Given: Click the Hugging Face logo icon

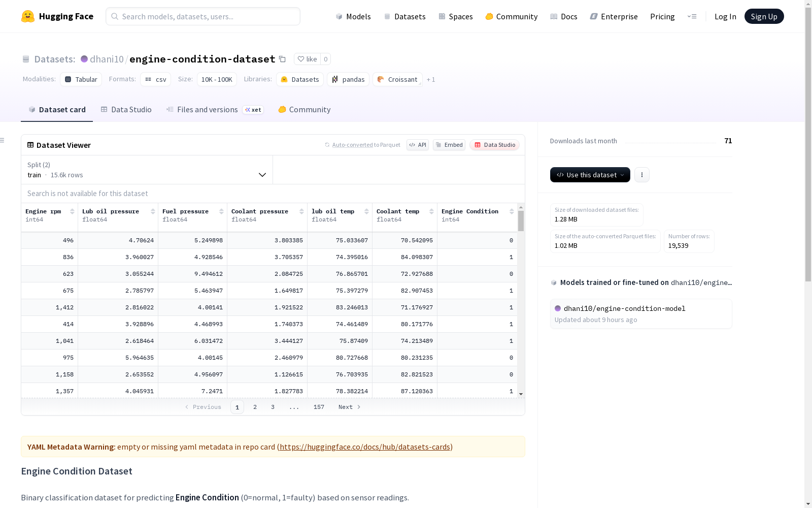Looking at the screenshot, I should pos(28,16).
